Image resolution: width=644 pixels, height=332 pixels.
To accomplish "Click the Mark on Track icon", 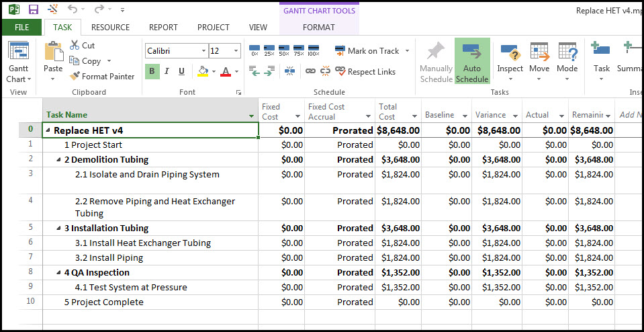I will point(340,51).
